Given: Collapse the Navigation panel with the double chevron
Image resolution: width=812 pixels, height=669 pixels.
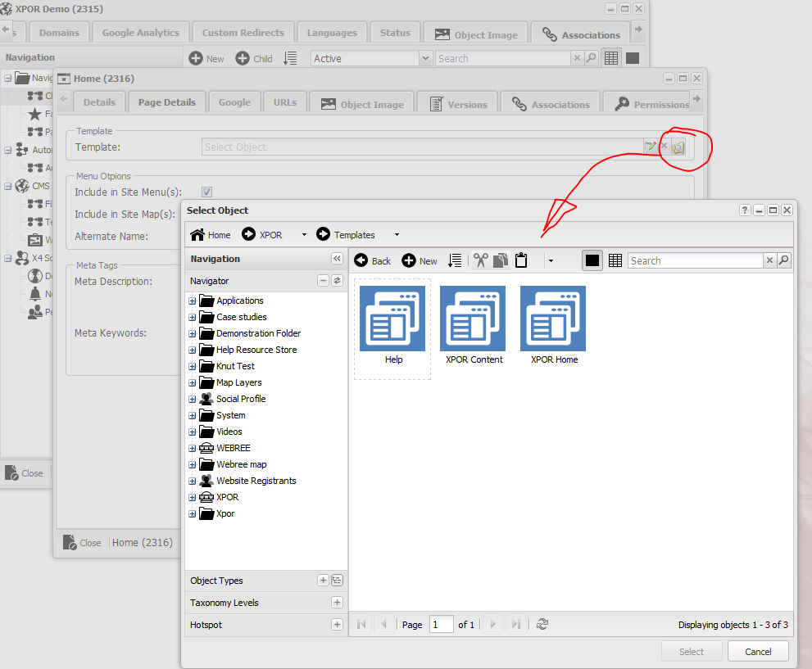Looking at the screenshot, I should [337, 259].
